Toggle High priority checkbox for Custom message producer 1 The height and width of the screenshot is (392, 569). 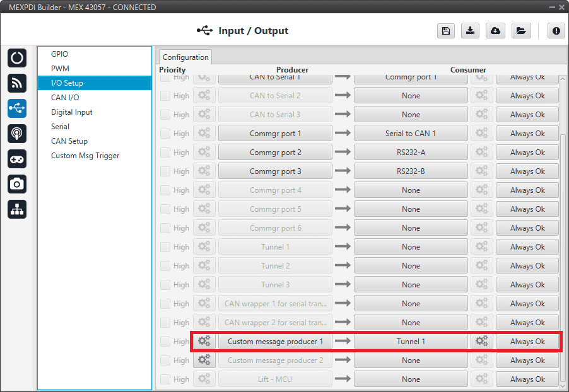pyautogui.click(x=165, y=341)
